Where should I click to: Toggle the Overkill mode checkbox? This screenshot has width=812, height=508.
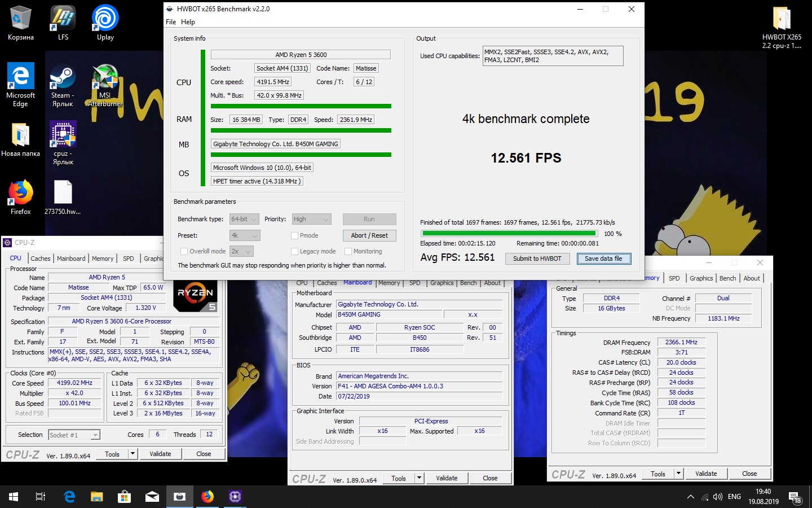click(x=184, y=251)
